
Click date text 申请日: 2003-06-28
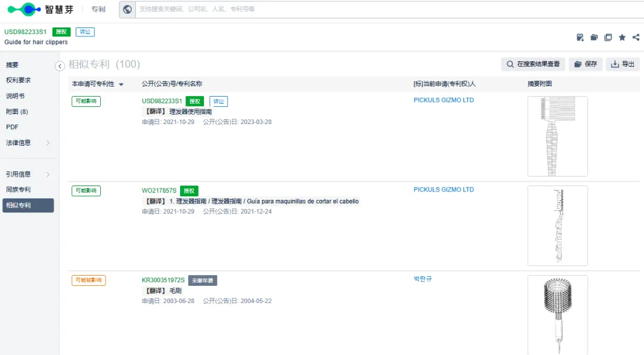168,301
